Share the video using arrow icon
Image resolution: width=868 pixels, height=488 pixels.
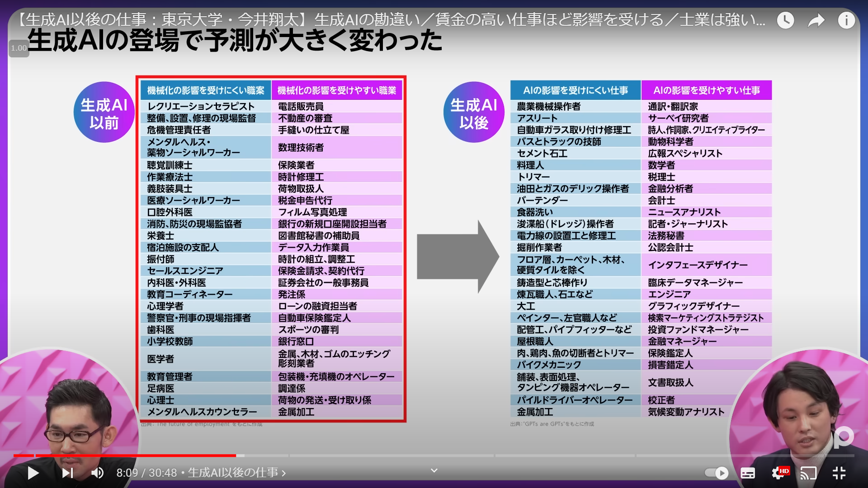tap(816, 20)
